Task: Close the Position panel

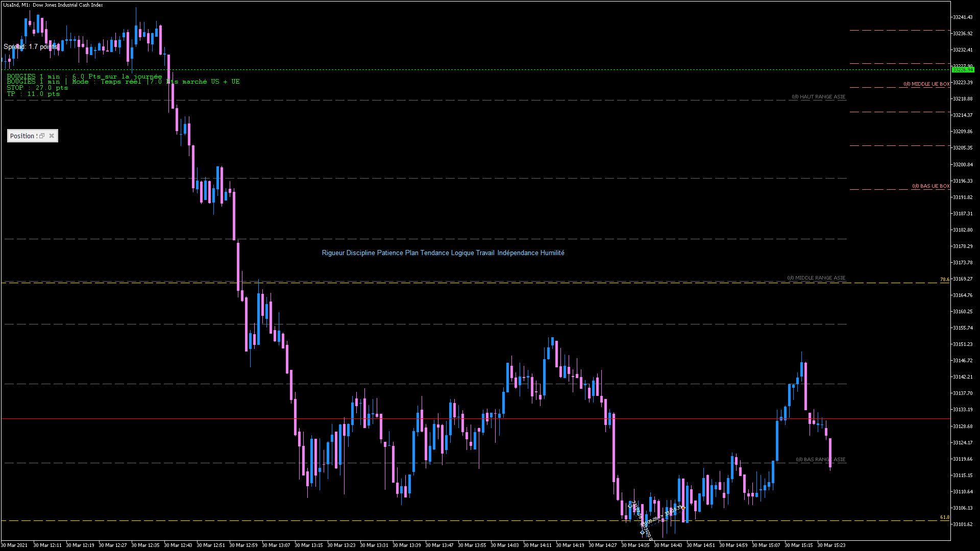Action: point(52,136)
